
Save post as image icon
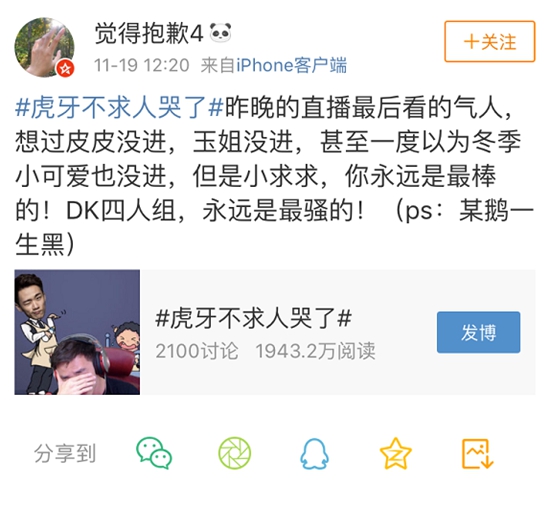477,453
